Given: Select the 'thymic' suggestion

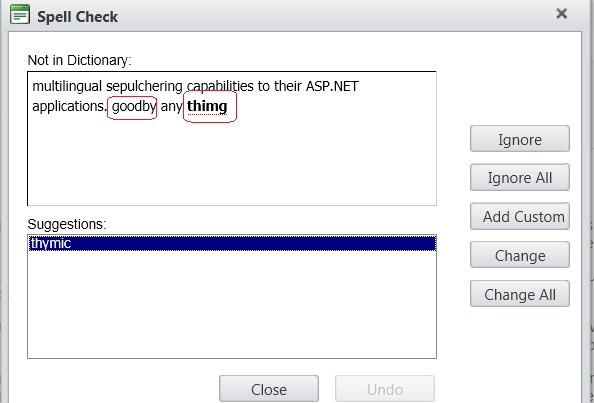Looking at the screenshot, I should (x=232, y=243).
